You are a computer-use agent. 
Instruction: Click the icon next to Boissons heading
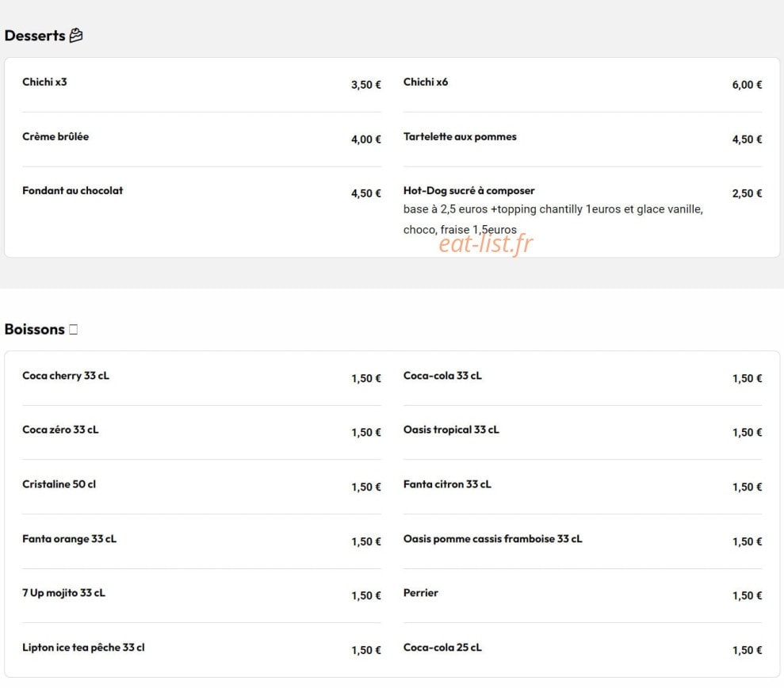click(x=73, y=330)
